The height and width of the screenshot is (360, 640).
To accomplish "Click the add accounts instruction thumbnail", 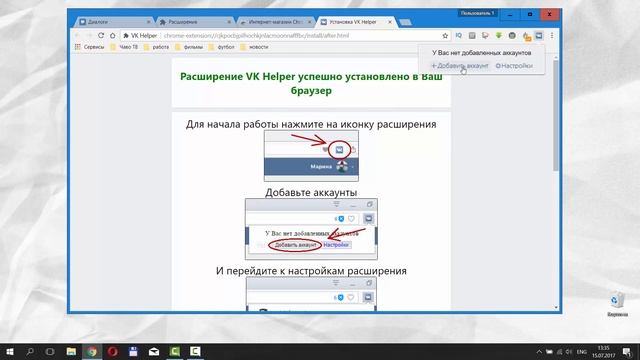I will click(311, 229).
